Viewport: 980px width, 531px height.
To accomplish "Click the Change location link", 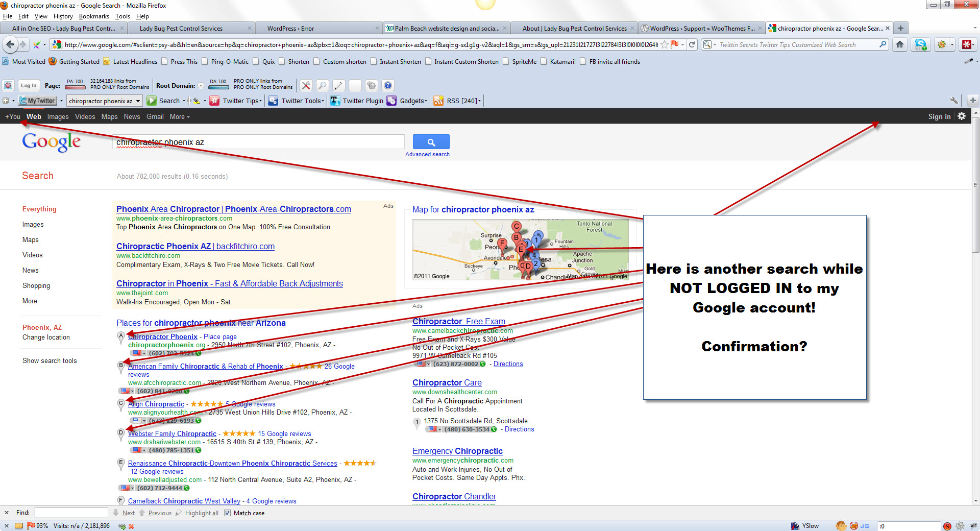I will click(46, 337).
